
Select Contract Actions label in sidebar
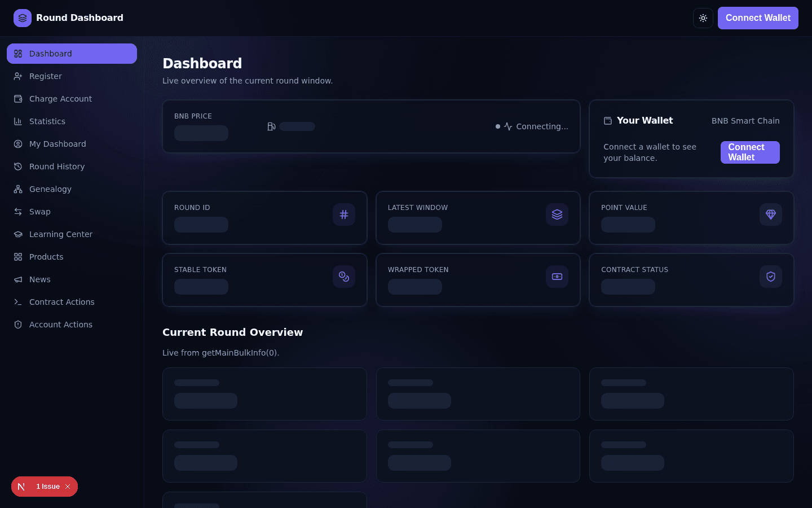click(x=62, y=302)
